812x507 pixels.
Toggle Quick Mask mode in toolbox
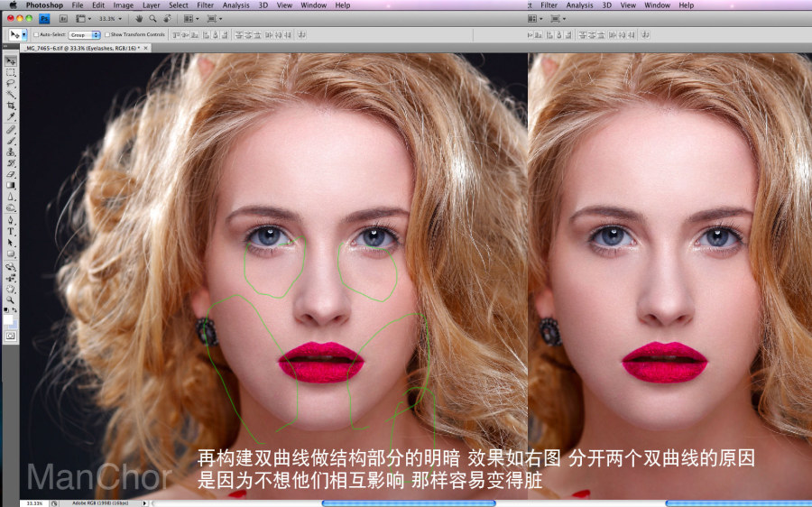point(10,336)
